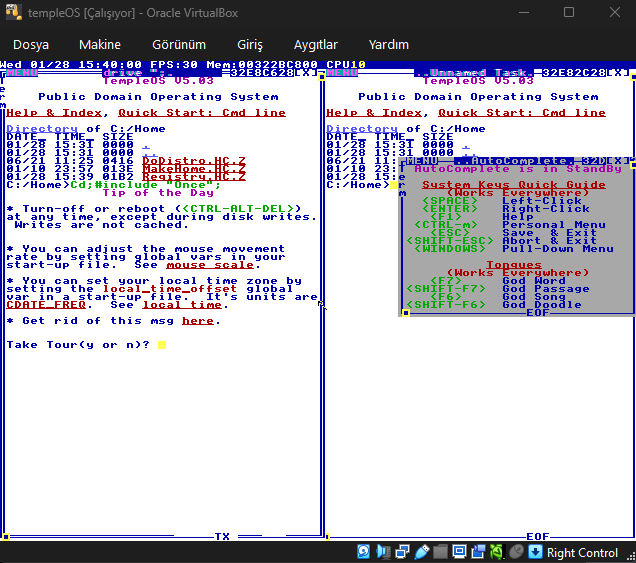Open MENU of the AutoComplete window
This screenshot has width=636, height=563.
pos(422,161)
